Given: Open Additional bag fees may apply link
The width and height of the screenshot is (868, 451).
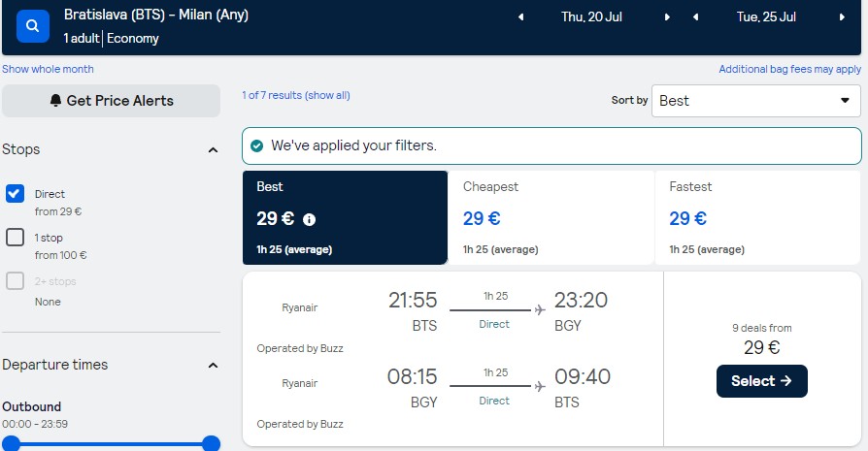Looking at the screenshot, I should [x=790, y=69].
